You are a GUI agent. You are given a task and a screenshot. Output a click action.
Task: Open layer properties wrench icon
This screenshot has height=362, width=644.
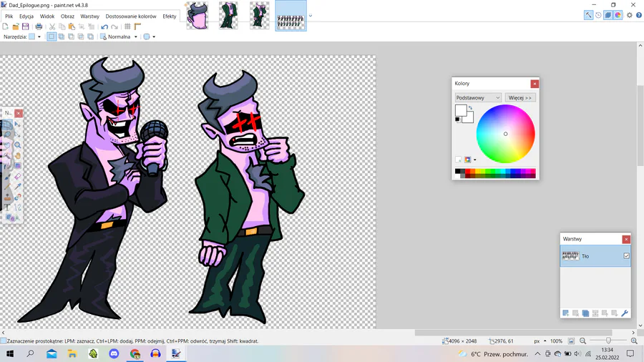pyautogui.click(x=625, y=313)
